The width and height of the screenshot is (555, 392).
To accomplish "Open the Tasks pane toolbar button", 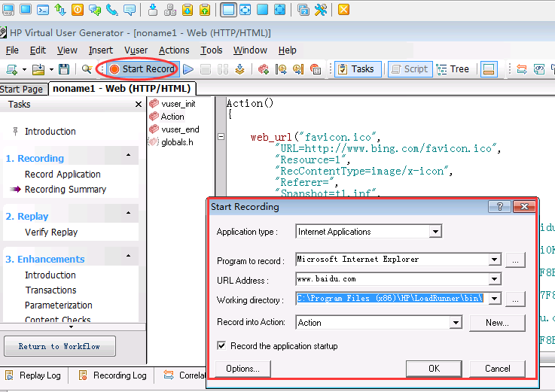I will pyautogui.click(x=354, y=69).
